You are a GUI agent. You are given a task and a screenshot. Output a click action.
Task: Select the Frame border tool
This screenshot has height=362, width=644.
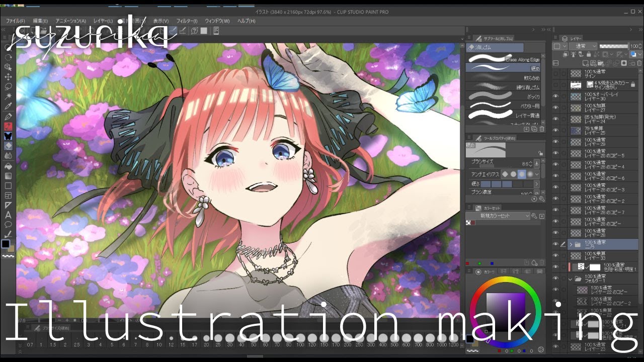pos(8,195)
